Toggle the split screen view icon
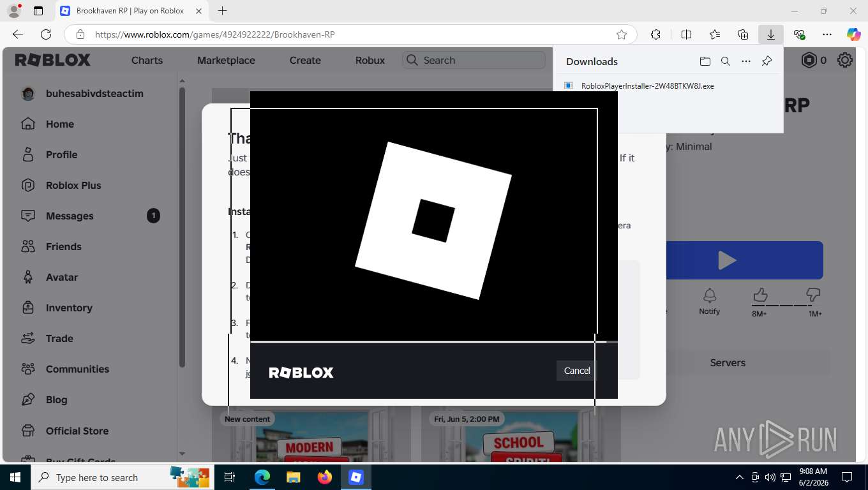The image size is (868, 490). pos(686,34)
